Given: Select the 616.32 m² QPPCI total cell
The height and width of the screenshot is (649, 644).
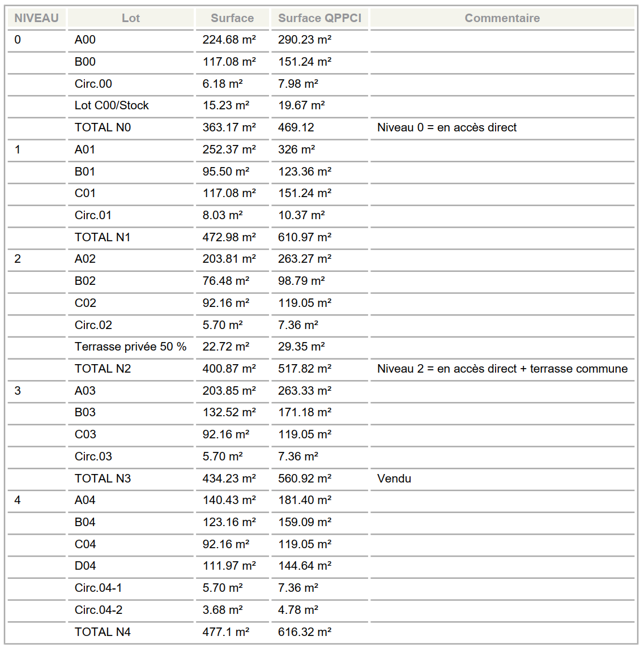Looking at the screenshot, I should click(x=319, y=632).
